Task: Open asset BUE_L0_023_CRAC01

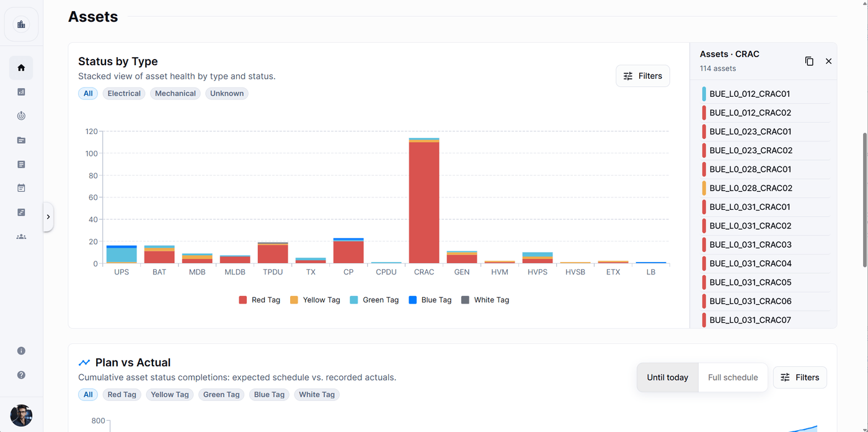Action: [x=765, y=132]
